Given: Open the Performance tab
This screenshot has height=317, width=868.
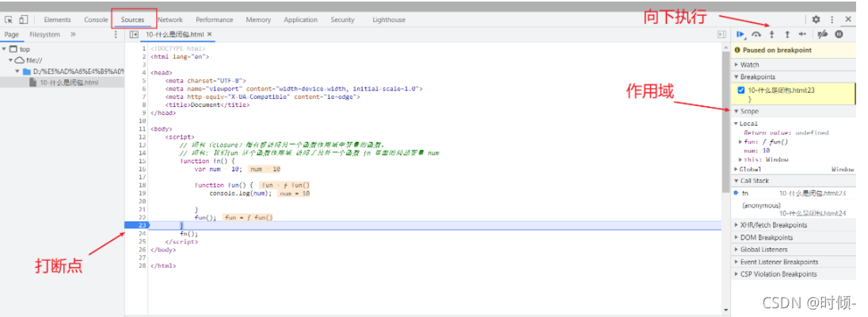Looking at the screenshot, I should (x=215, y=19).
